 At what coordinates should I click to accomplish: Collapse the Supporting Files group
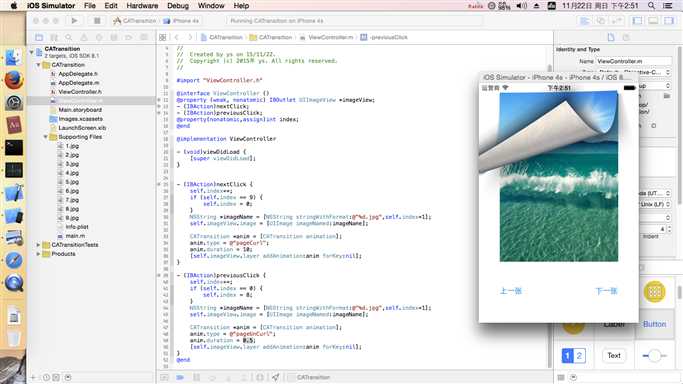pos(45,137)
